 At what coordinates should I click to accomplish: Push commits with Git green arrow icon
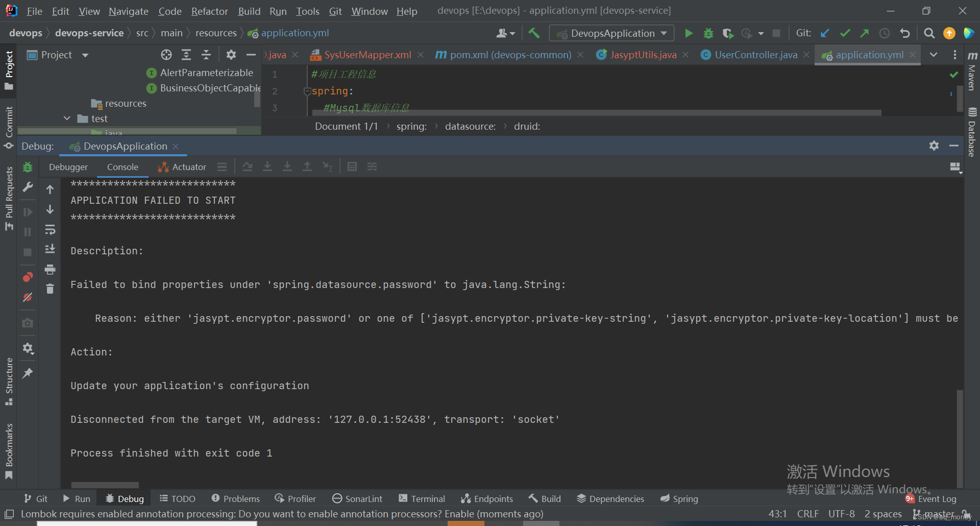[x=865, y=33]
